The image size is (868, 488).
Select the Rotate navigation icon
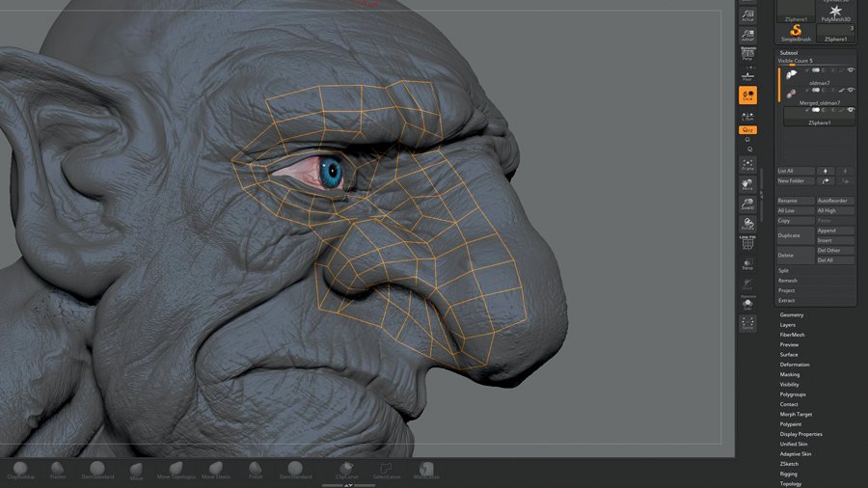coord(747,224)
